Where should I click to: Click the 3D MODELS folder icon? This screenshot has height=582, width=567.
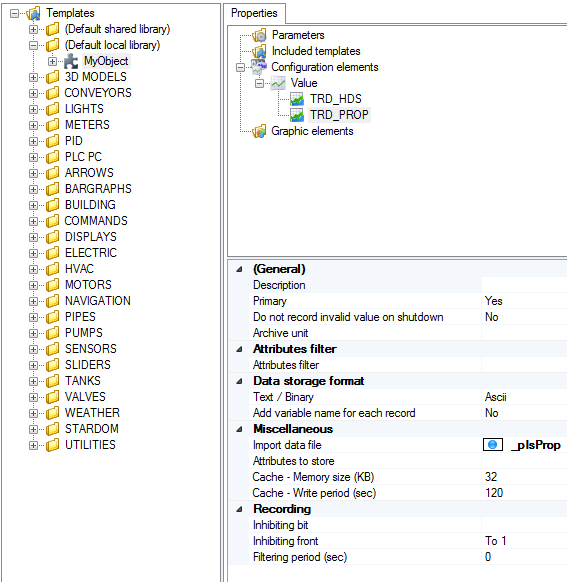52,77
